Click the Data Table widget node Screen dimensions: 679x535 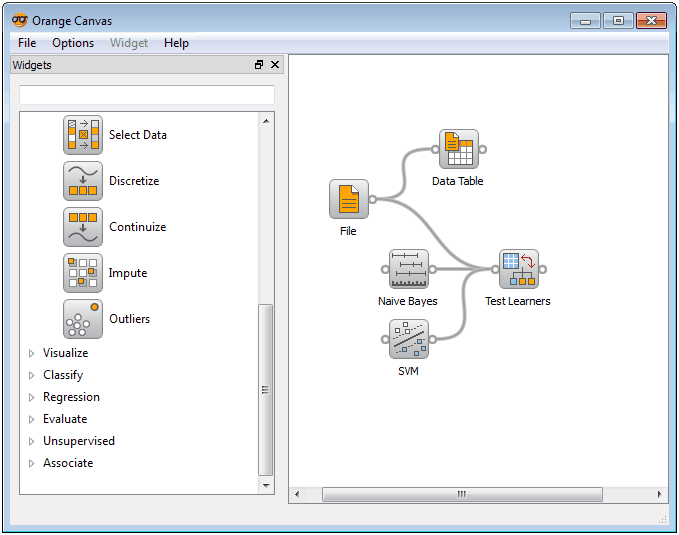[458, 149]
